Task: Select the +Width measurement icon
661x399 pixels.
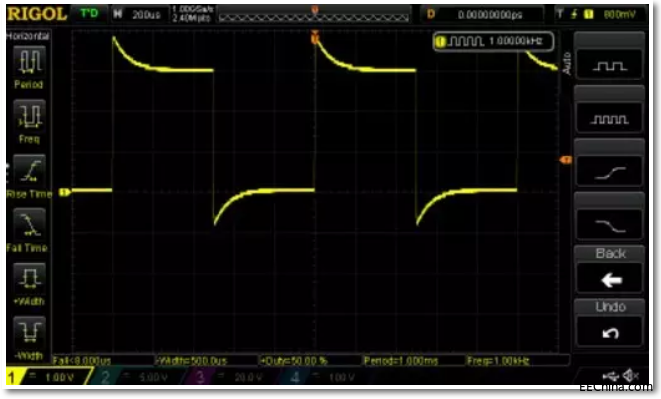Action: (29, 278)
